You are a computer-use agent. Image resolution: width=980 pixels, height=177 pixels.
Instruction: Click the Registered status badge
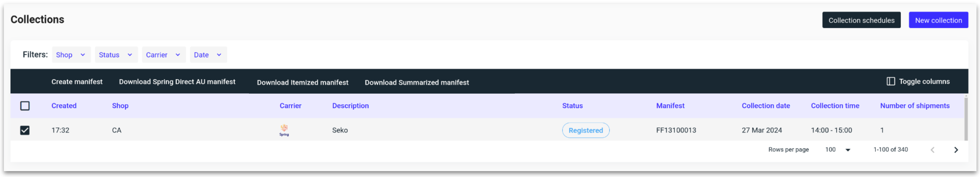click(x=585, y=130)
